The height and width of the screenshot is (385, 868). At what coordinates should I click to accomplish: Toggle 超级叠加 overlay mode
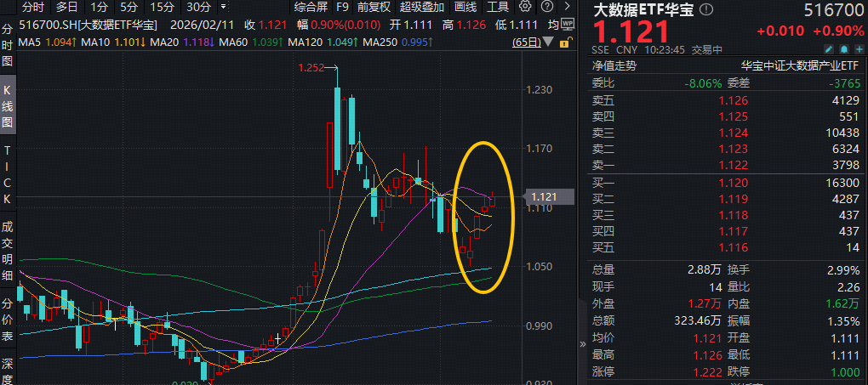pos(416,7)
